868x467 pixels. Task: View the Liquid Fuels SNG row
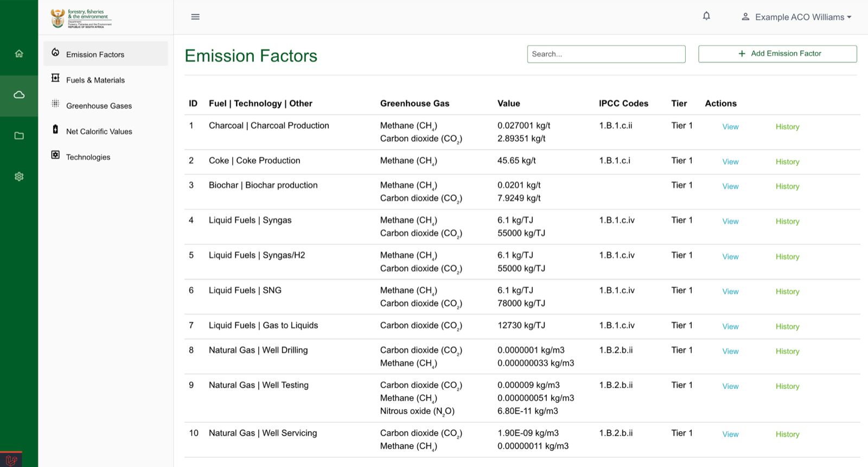pos(730,292)
